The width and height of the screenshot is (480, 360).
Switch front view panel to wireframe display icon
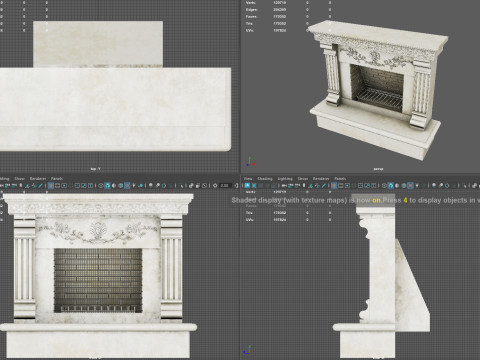click(x=100, y=185)
